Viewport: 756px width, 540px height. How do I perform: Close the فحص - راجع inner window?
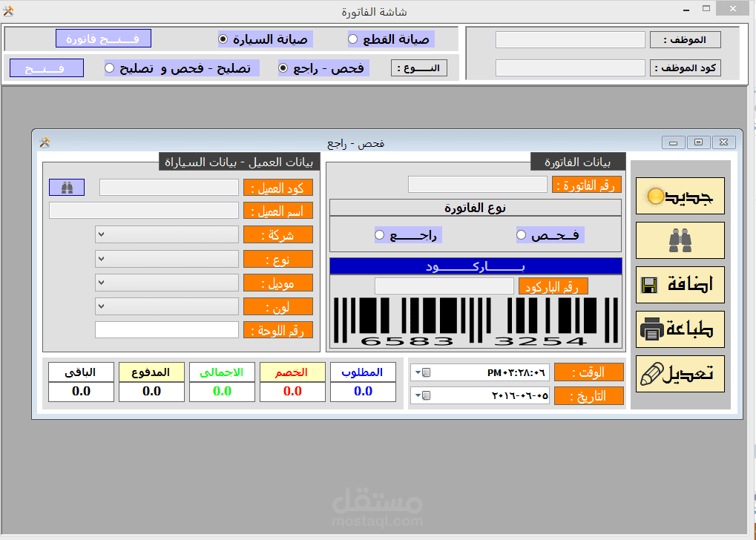pos(723,142)
